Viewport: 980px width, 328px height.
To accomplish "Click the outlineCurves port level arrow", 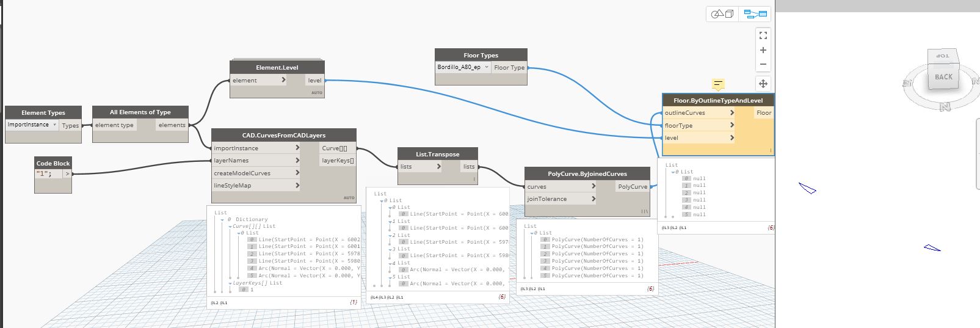I will click(x=732, y=112).
